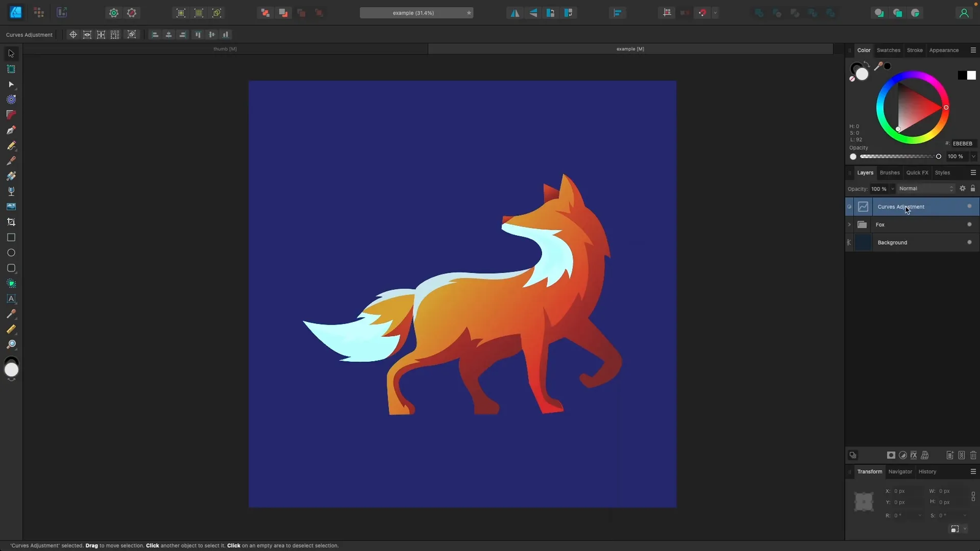Open the Navigator tab
The height and width of the screenshot is (551, 980).
coord(900,471)
